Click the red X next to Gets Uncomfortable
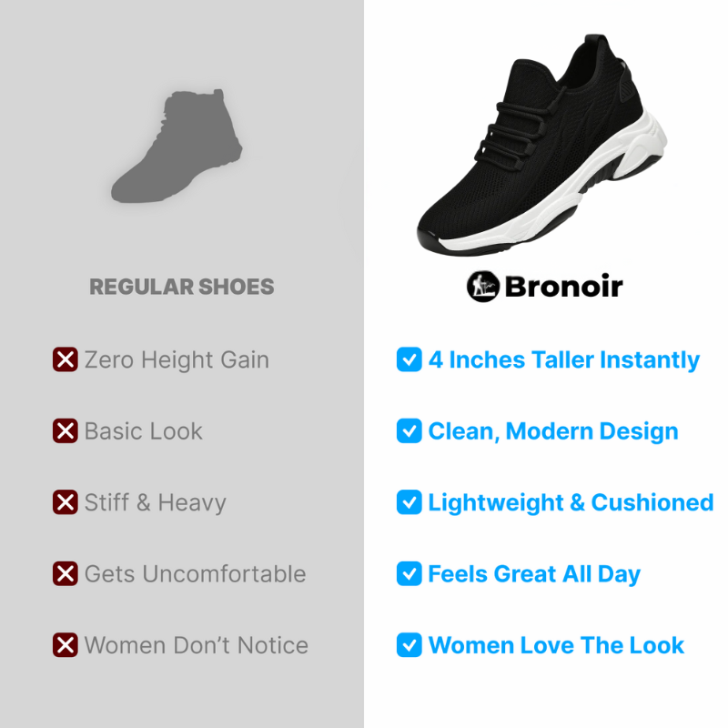This screenshot has height=728, width=728. click(65, 573)
